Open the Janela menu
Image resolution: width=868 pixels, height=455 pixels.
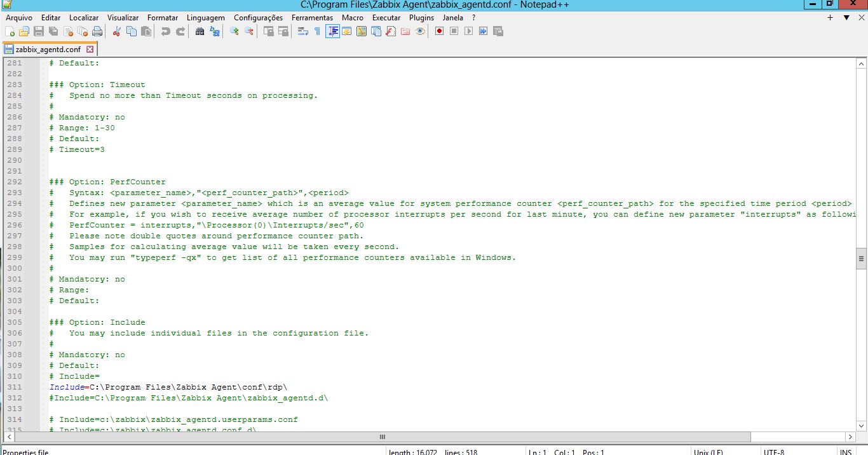[x=453, y=18]
